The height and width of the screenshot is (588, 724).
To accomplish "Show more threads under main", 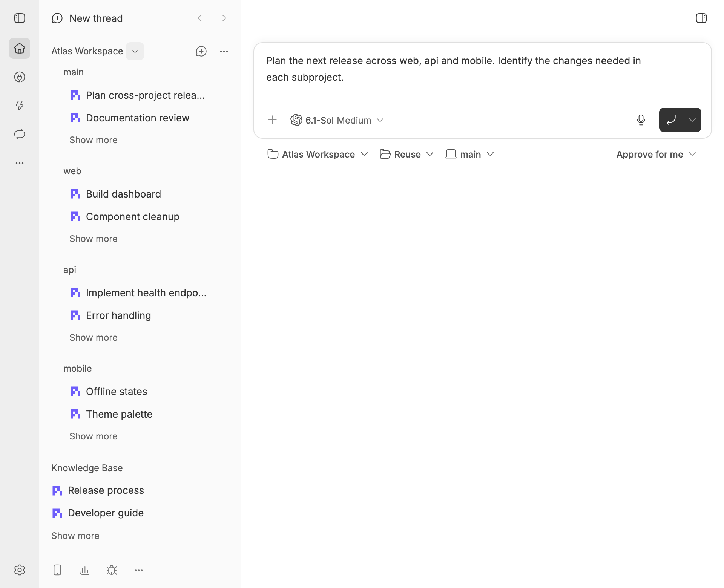I will coord(94,140).
